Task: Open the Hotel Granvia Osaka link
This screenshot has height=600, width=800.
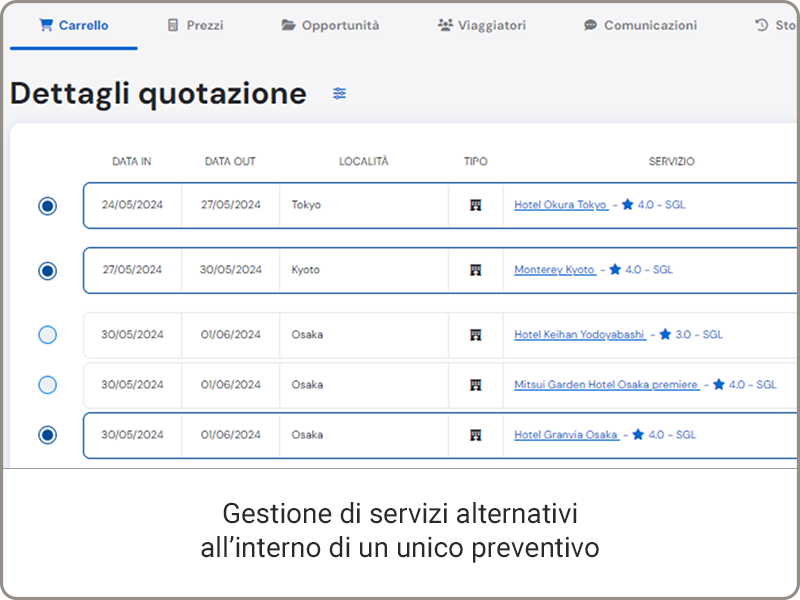Action: click(566, 434)
